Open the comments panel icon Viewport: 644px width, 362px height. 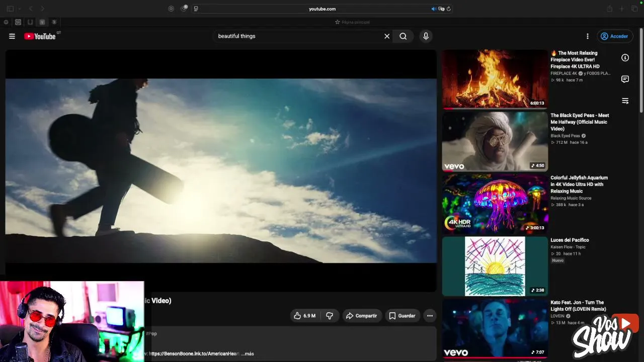coord(625,79)
